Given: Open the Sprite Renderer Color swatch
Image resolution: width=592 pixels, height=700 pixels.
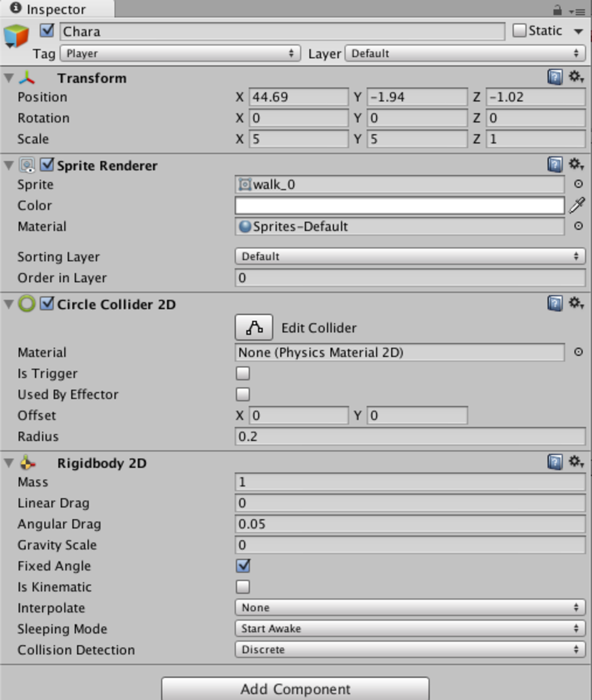Looking at the screenshot, I should click(400, 205).
